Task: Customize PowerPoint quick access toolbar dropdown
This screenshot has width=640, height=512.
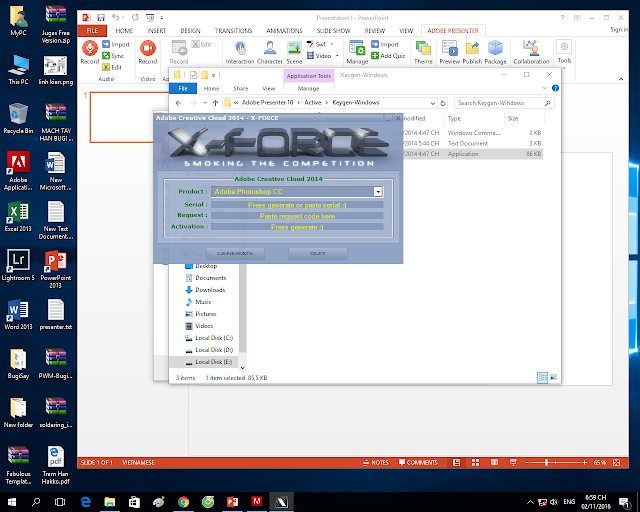Action: (162, 18)
